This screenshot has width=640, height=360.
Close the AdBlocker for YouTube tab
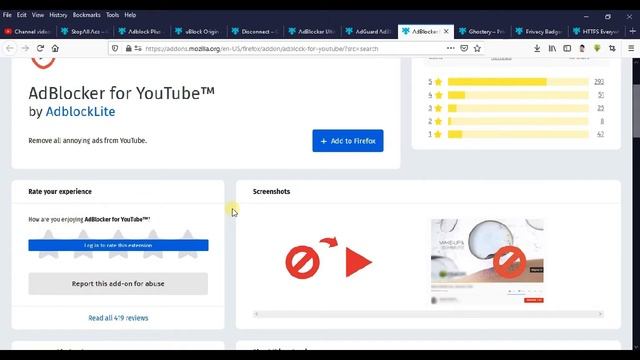point(446,31)
